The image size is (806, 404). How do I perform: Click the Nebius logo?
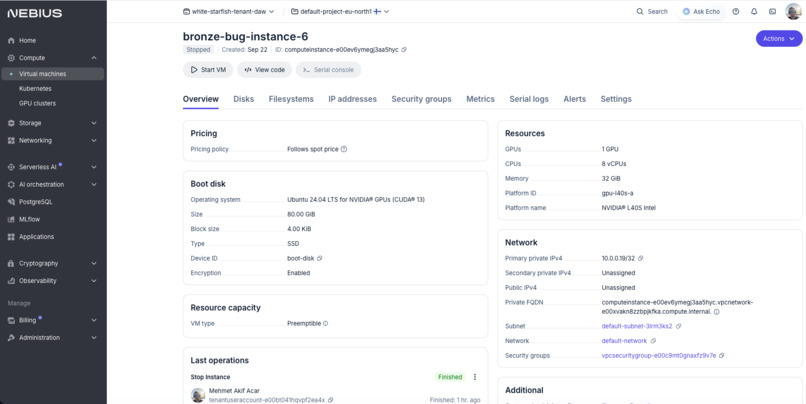(34, 13)
